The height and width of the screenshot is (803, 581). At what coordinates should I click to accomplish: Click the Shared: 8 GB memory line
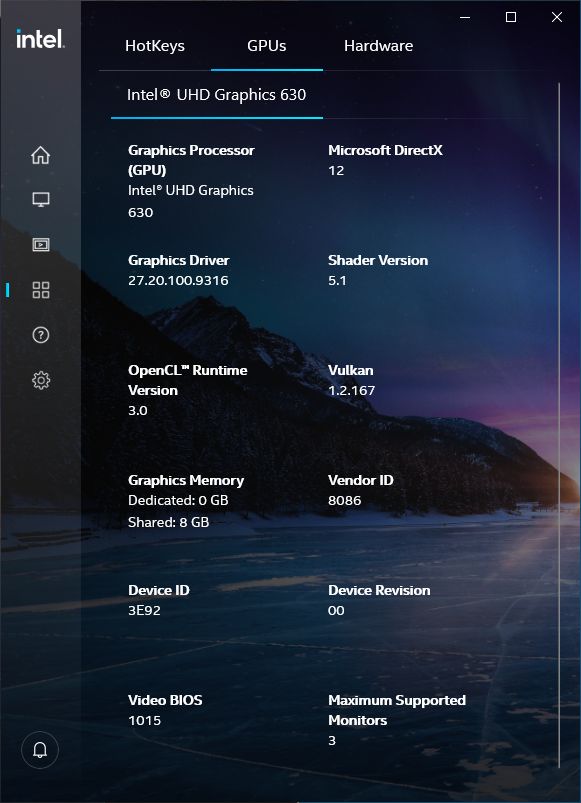click(x=168, y=522)
